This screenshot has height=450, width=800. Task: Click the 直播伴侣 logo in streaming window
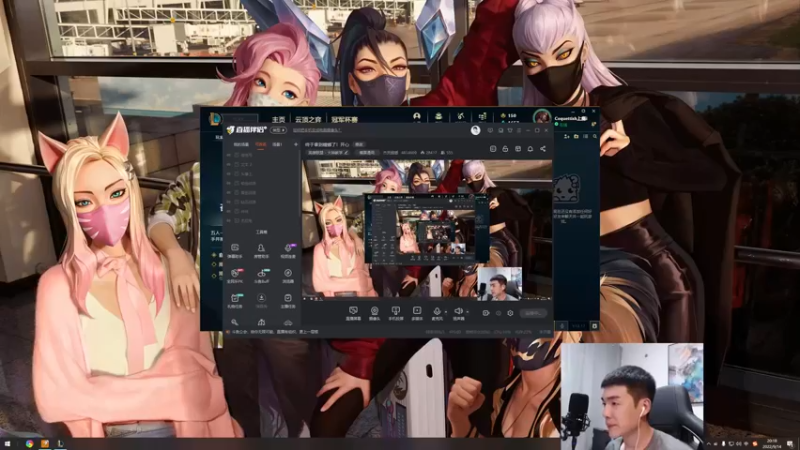point(246,130)
